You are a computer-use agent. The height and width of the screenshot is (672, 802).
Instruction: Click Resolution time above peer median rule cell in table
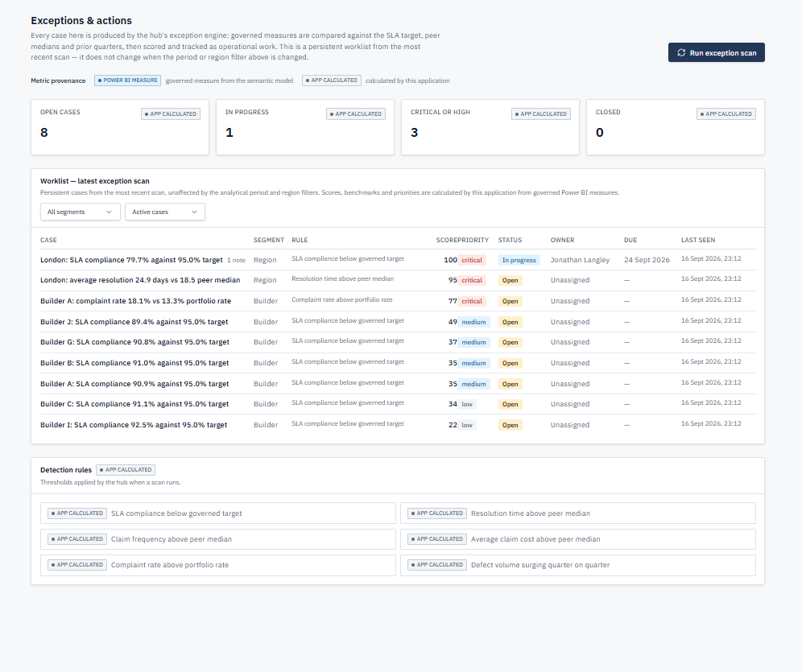[x=343, y=279]
